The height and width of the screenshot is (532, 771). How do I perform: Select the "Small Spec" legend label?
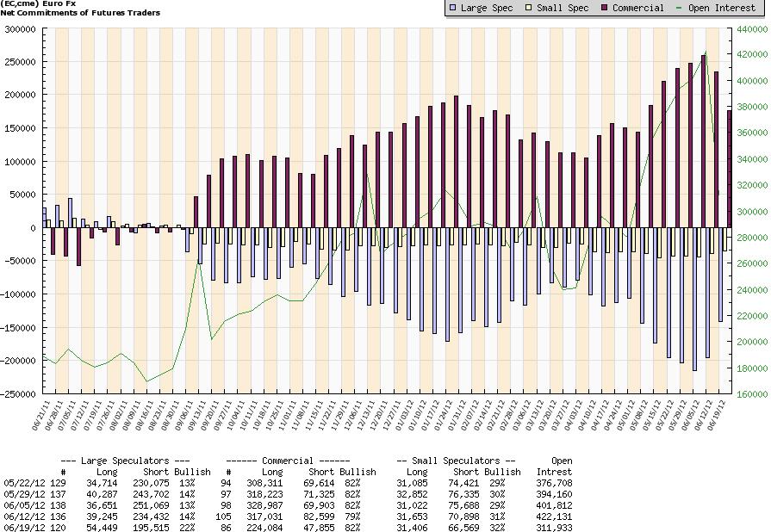tap(563, 8)
